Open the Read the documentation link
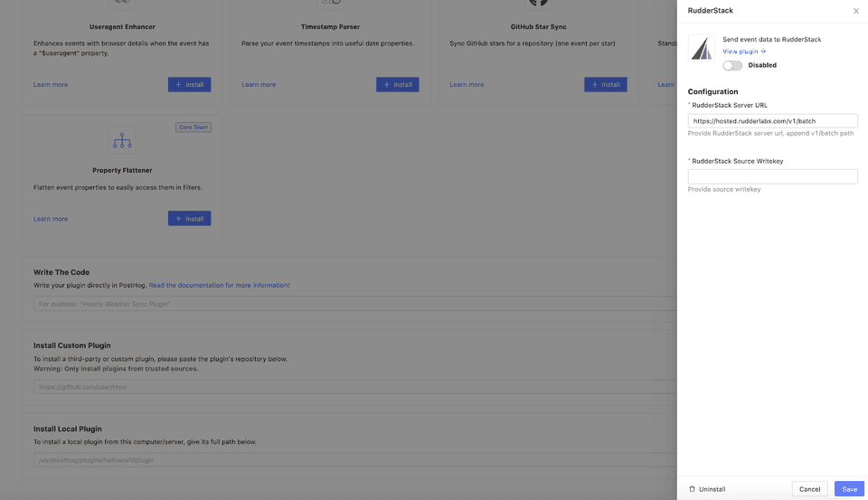This screenshot has width=868, height=500. click(219, 285)
